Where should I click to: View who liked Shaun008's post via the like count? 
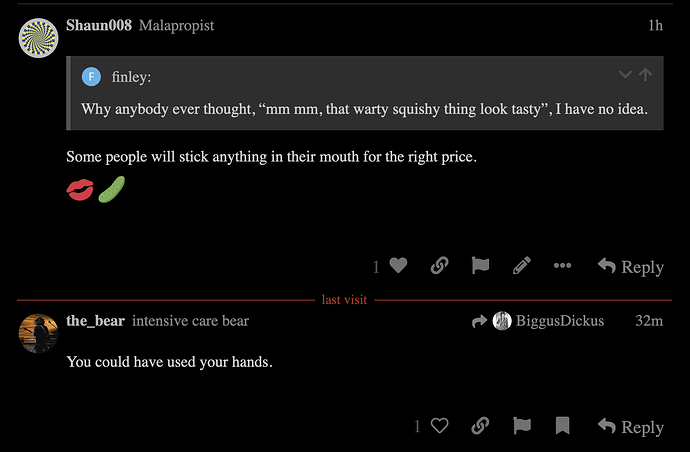point(377,267)
